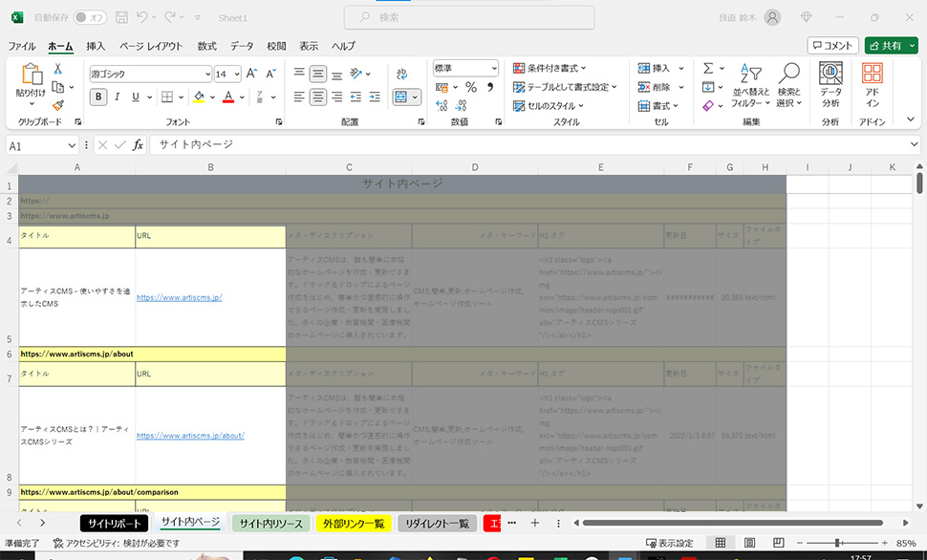Click the Comments button
This screenshot has height=560, width=927.
tap(832, 46)
